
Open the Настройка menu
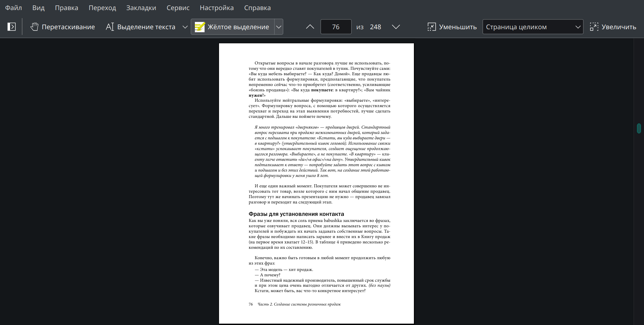point(217,8)
